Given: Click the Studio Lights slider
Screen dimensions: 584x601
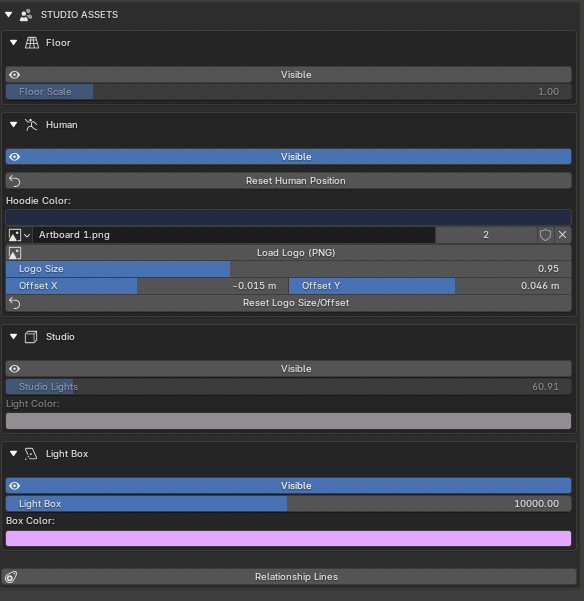Looking at the screenshot, I should coord(289,387).
